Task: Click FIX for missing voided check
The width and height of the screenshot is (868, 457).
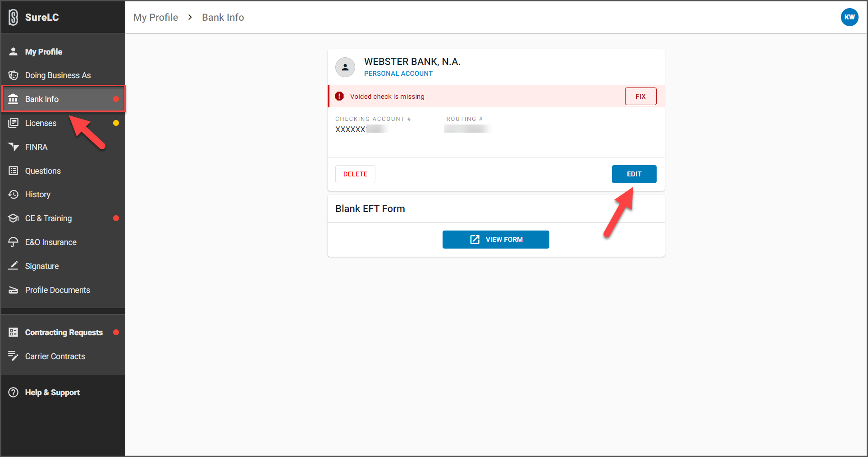Action: click(x=640, y=96)
